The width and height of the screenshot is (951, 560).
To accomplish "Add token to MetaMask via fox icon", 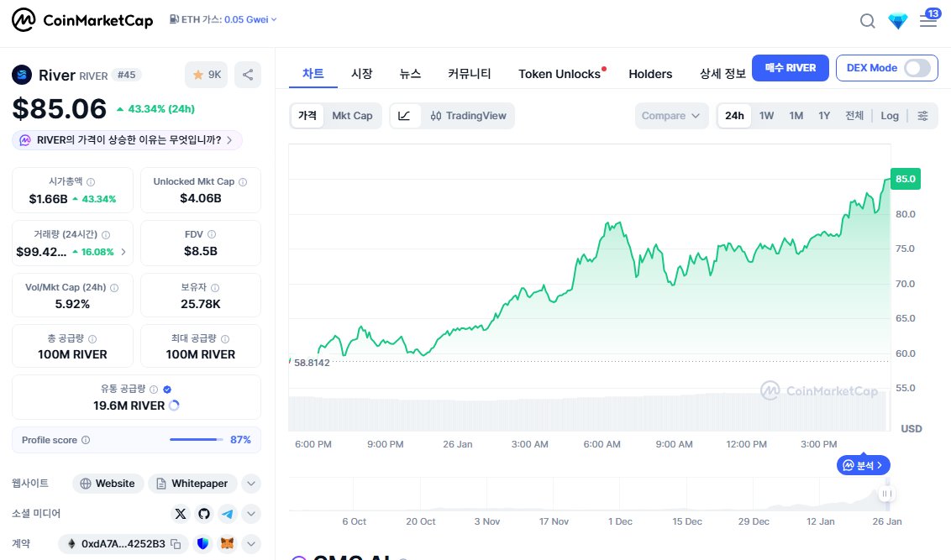I will click(x=227, y=544).
